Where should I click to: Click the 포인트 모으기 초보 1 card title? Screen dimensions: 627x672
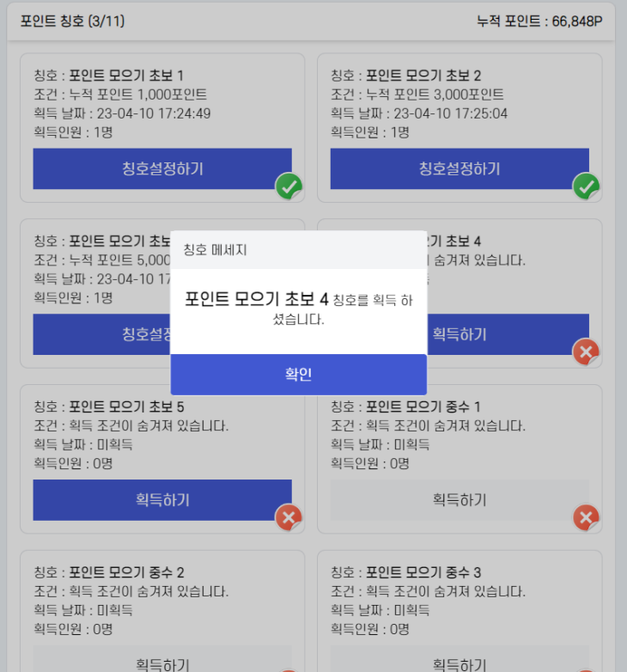[126, 76]
